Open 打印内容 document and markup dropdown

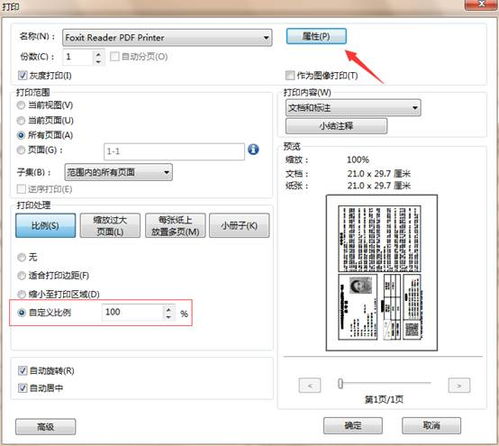pos(353,108)
